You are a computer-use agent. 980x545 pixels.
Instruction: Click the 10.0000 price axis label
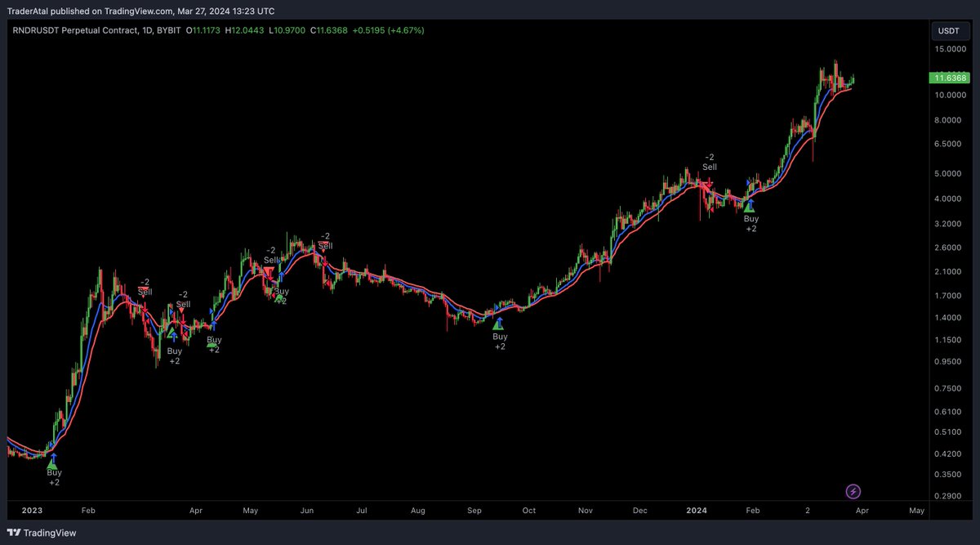(951, 95)
